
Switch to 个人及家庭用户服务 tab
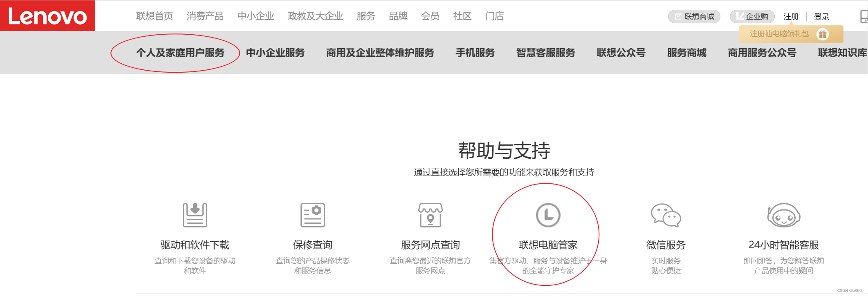pyautogui.click(x=180, y=53)
